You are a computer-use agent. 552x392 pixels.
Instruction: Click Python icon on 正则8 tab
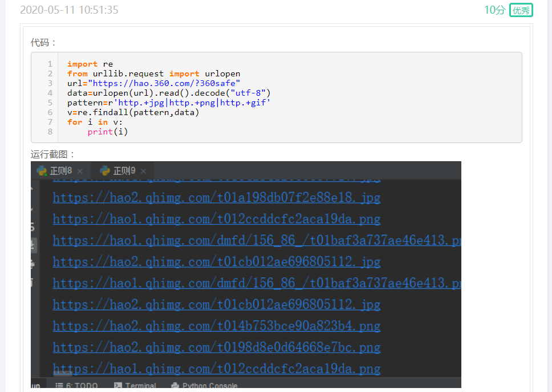point(42,171)
